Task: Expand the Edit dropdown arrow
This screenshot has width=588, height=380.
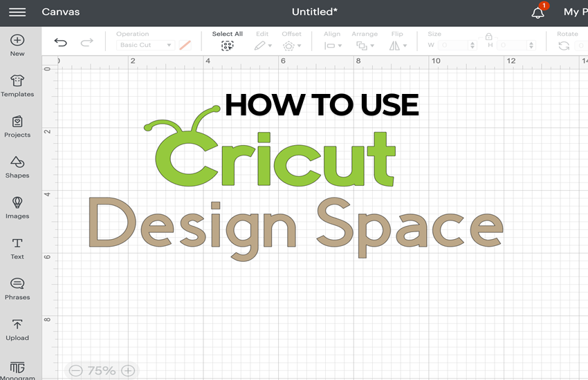Action: (x=270, y=46)
